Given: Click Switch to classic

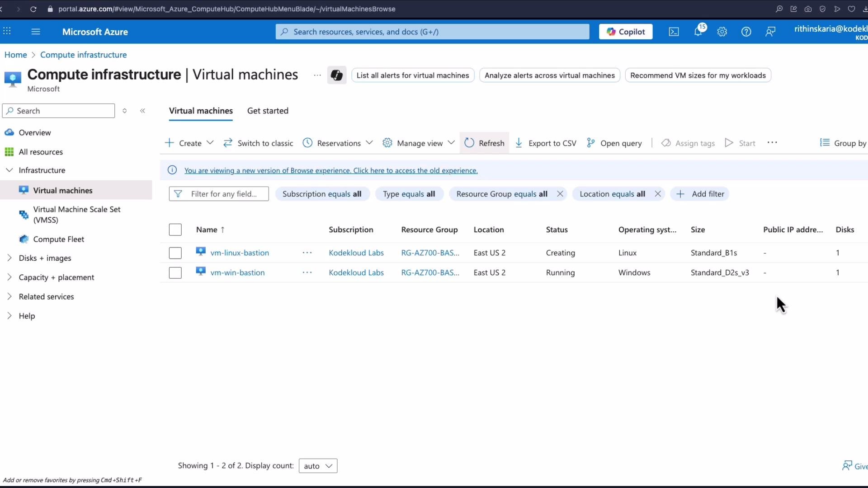Looking at the screenshot, I should click(x=258, y=143).
